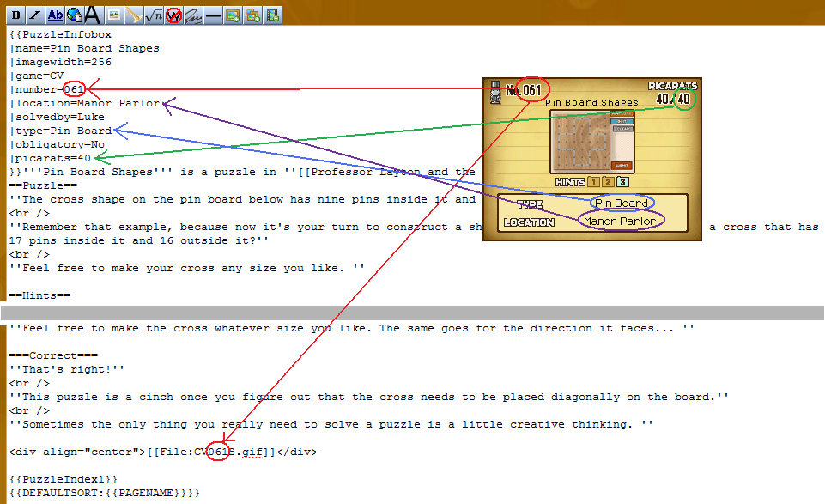The height and width of the screenshot is (504, 825).
Task: Click the "''That's right!''" line
Action: (x=67, y=369)
